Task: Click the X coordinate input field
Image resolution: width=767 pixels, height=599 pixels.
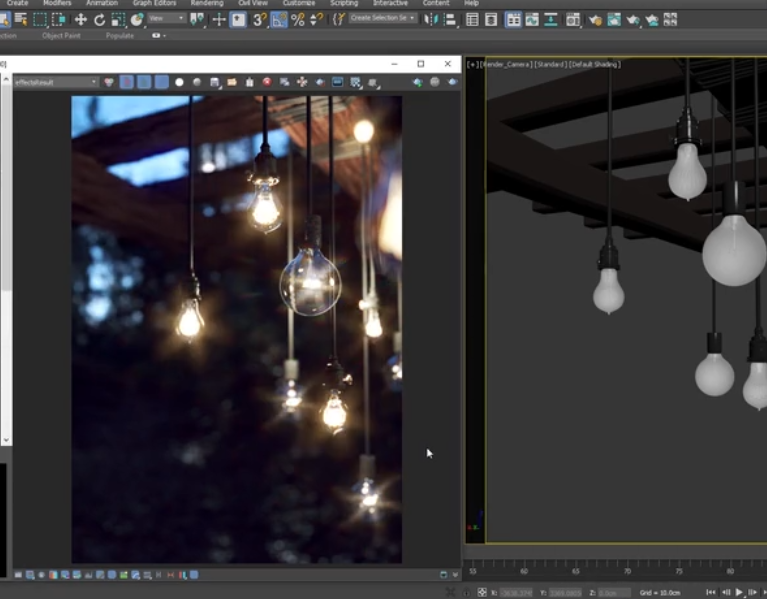Action: (x=516, y=593)
